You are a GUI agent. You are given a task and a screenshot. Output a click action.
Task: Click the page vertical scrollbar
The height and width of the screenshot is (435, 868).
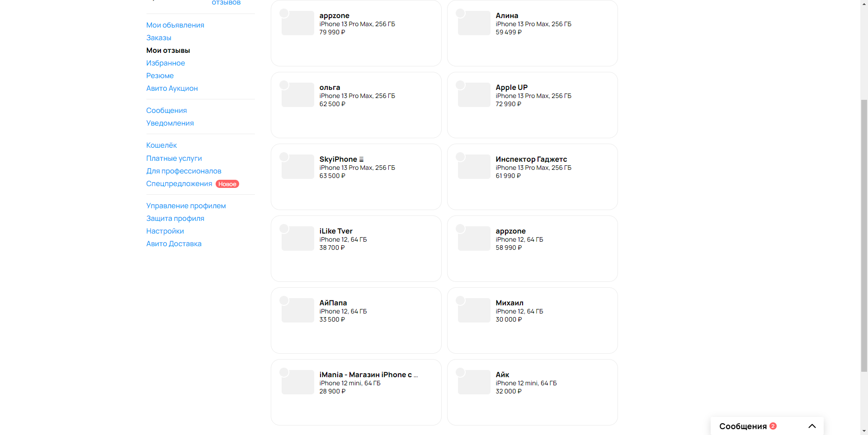pos(864,235)
